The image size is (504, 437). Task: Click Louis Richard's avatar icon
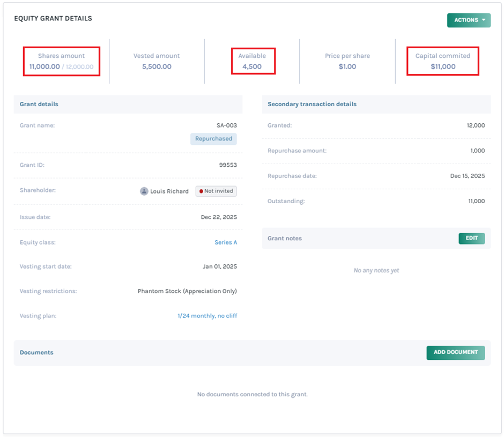(144, 191)
